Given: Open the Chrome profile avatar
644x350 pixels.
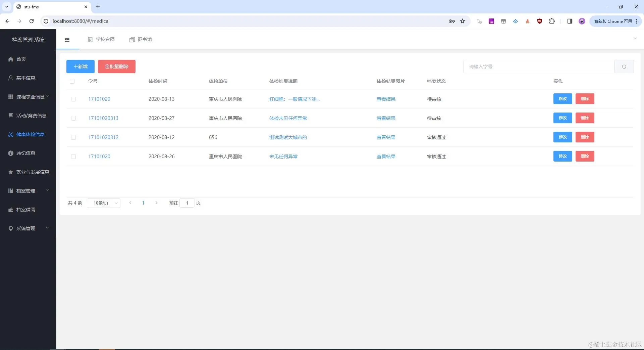Looking at the screenshot, I should pos(582,21).
